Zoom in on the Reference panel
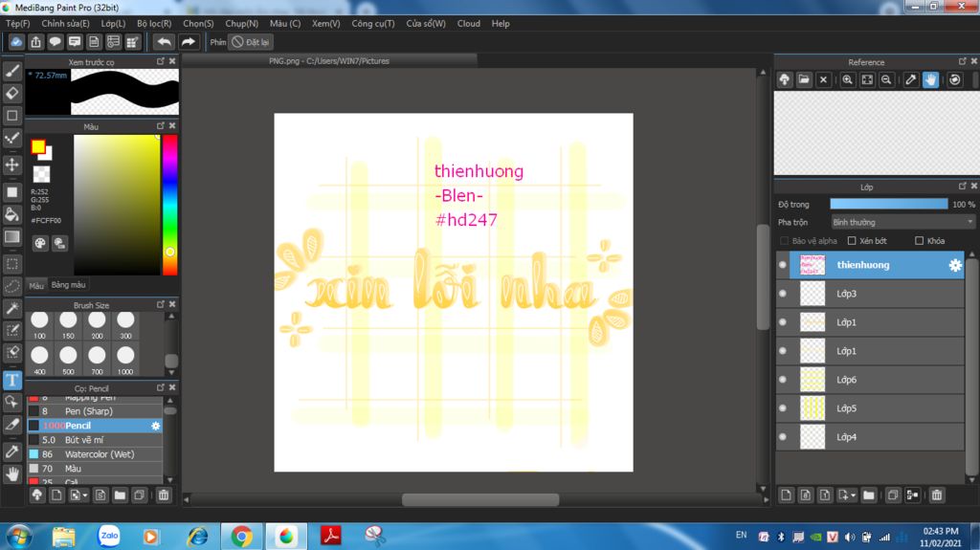The height and width of the screenshot is (550, 980). click(848, 79)
